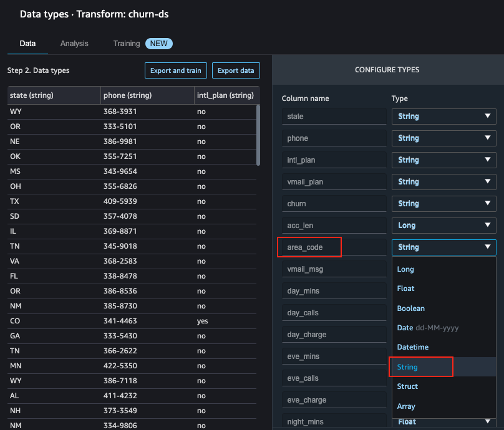Open the type dropdown for churn
The image size is (504, 430).
click(444, 204)
